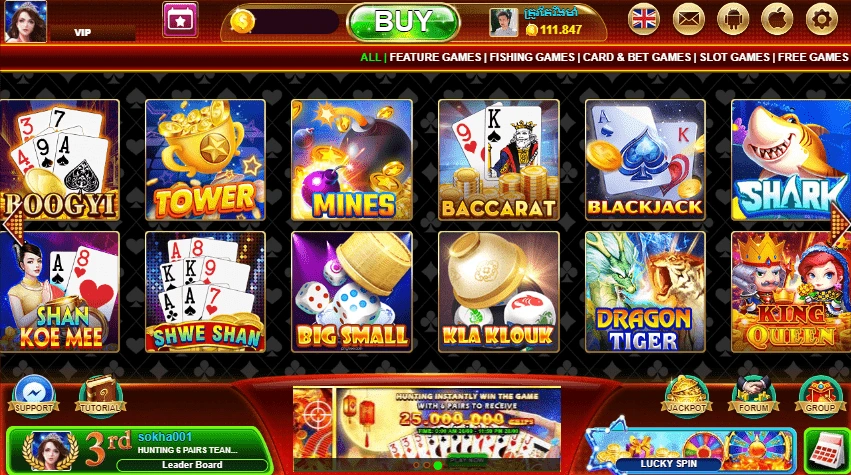The width and height of the screenshot is (851, 475).
Task: Click the Android download icon
Action: click(733, 20)
